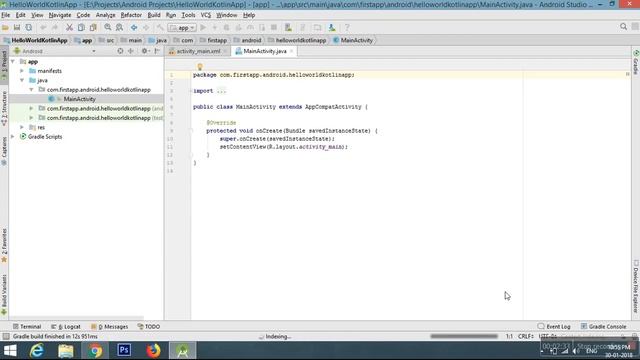Click the Find magnifier icon
The width and height of the screenshot is (640, 360).
[108, 27]
